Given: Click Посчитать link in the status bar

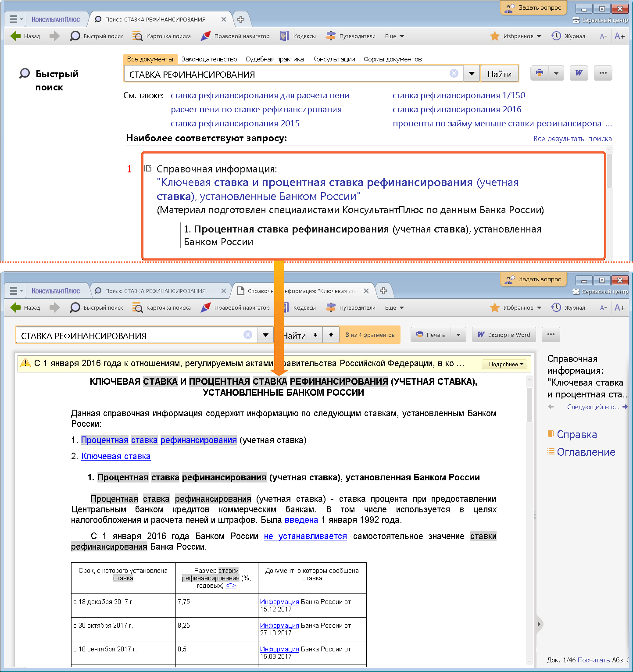Looking at the screenshot, I should [594, 660].
